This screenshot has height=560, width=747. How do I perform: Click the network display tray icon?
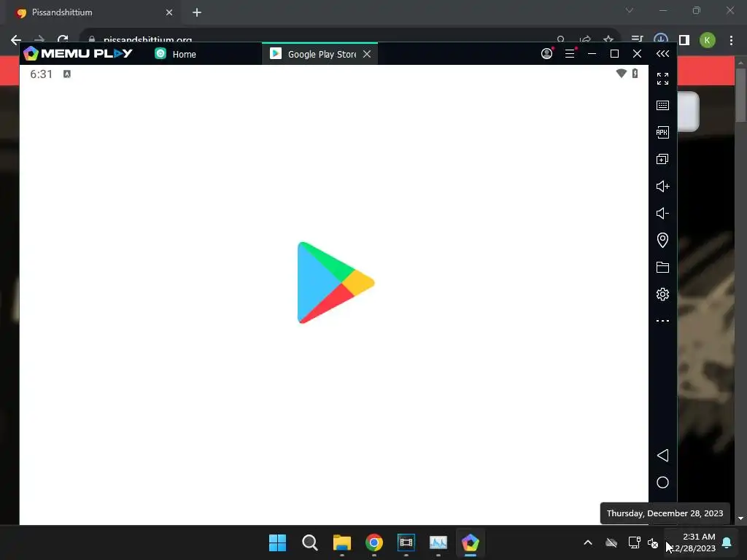[634, 542]
